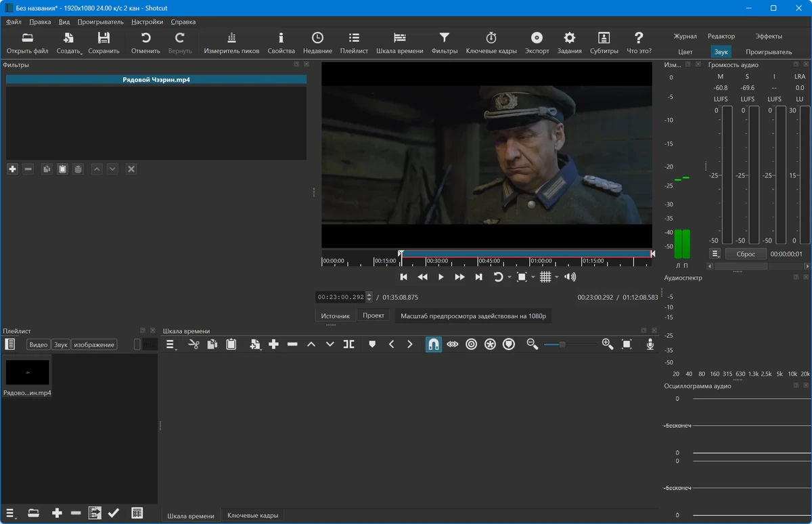Open the grid overlay dropdown arrow
Viewport: 812px width, 524px height.
click(557, 278)
